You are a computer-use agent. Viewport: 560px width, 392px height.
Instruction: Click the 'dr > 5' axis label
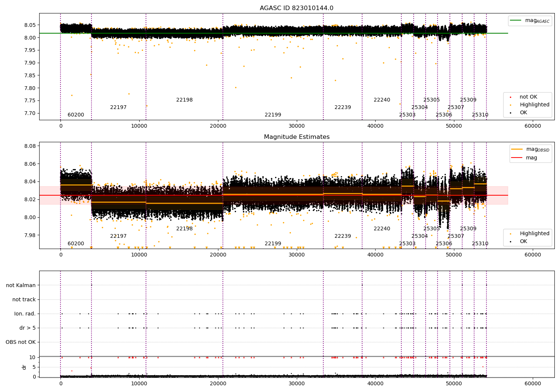(x=28, y=328)
